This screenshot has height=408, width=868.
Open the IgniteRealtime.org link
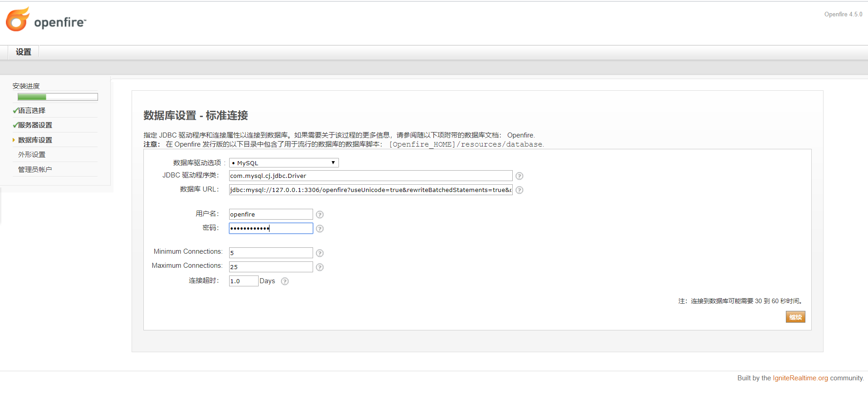(800, 378)
